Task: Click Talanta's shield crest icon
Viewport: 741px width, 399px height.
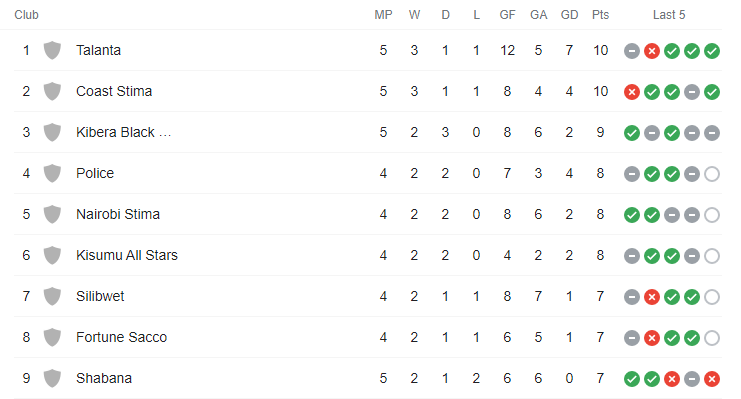Action: (x=52, y=50)
